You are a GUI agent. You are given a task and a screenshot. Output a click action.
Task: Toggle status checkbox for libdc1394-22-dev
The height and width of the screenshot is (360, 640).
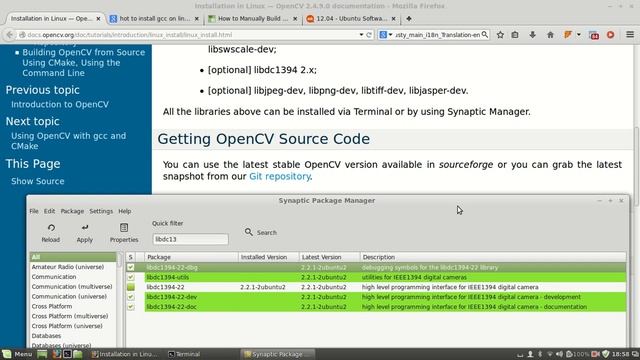click(131, 297)
